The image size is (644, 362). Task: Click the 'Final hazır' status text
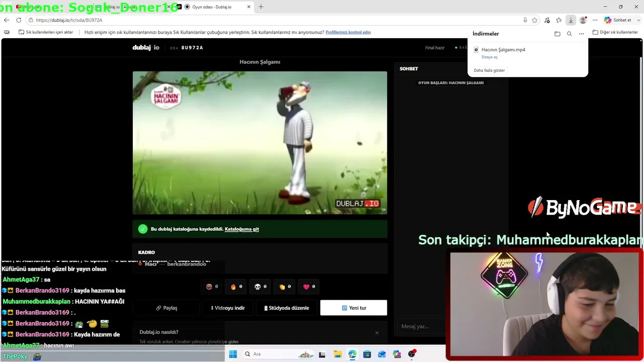pyautogui.click(x=435, y=48)
